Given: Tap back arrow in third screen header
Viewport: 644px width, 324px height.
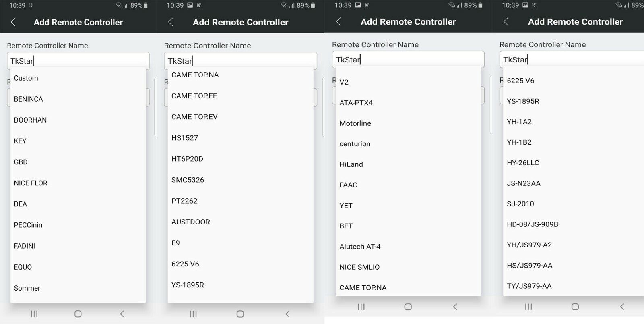Looking at the screenshot, I should click(339, 21).
